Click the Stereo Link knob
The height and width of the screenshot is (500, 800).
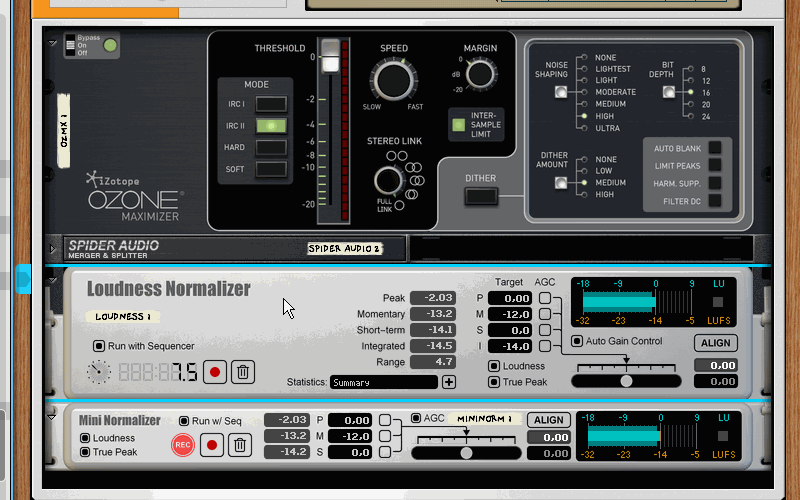tap(388, 180)
